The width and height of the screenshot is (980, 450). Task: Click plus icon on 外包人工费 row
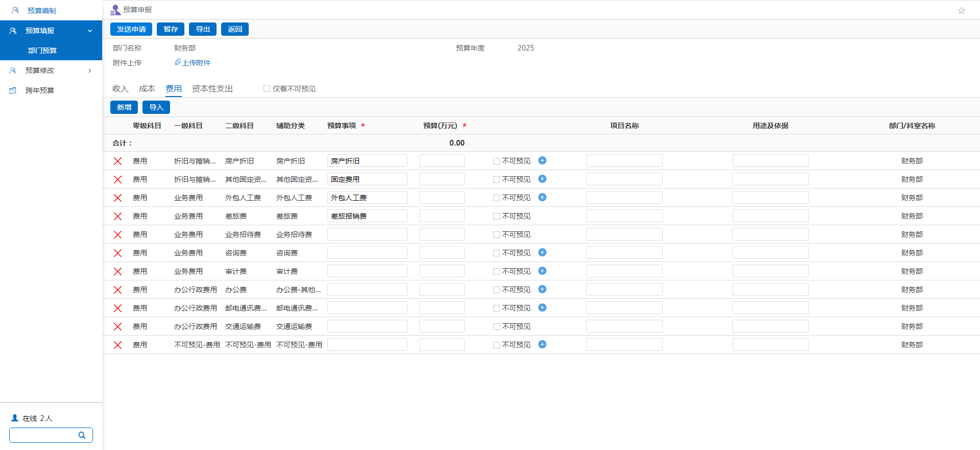pos(542,197)
